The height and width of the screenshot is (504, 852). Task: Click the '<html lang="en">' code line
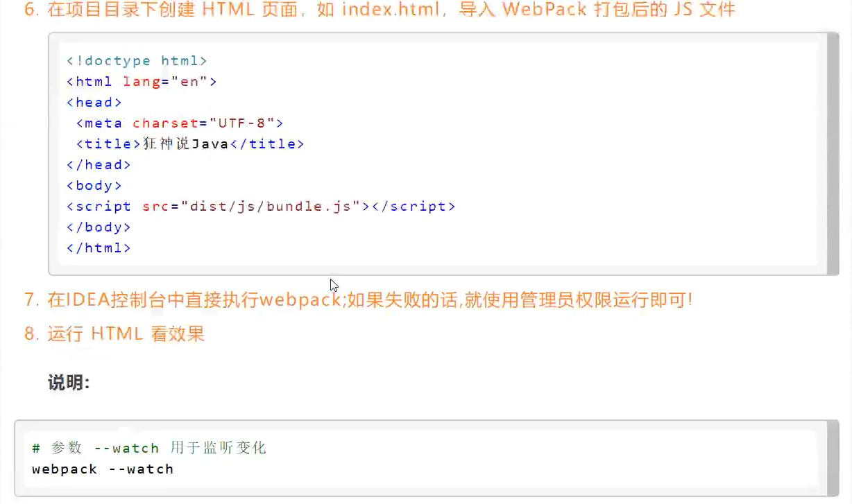(x=142, y=82)
